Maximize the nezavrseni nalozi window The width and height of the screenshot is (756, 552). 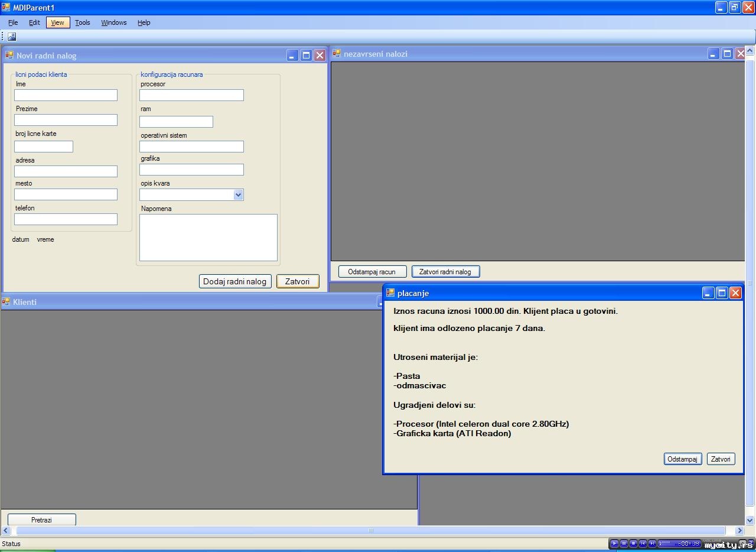coord(727,53)
